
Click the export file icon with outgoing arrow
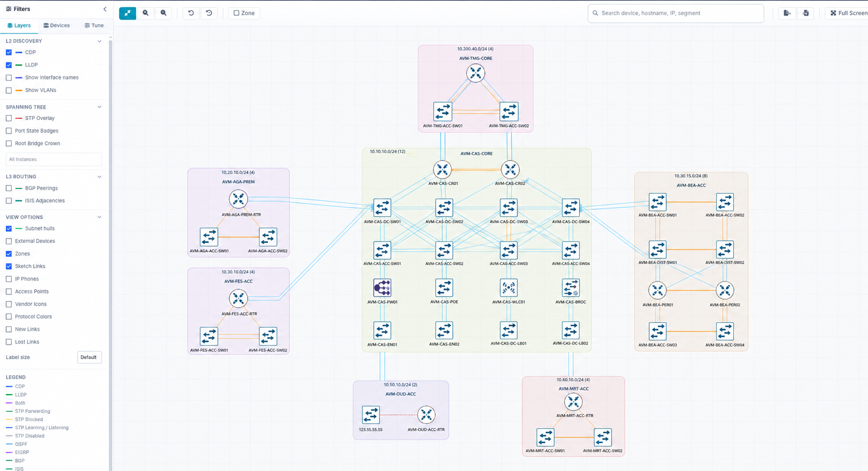787,13
